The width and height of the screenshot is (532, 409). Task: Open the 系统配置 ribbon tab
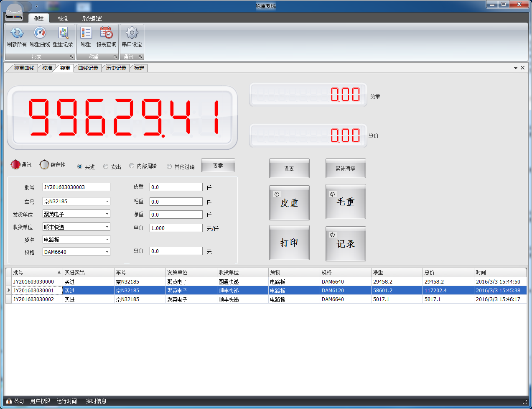click(x=92, y=18)
